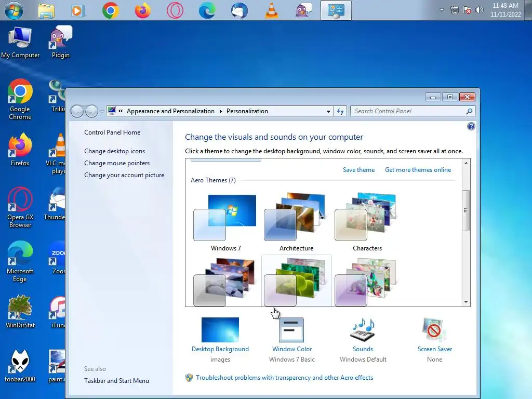Click the search magnifier icon
Viewport: 532px width, 399px height.
pyautogui.click(x=469, y=111)
